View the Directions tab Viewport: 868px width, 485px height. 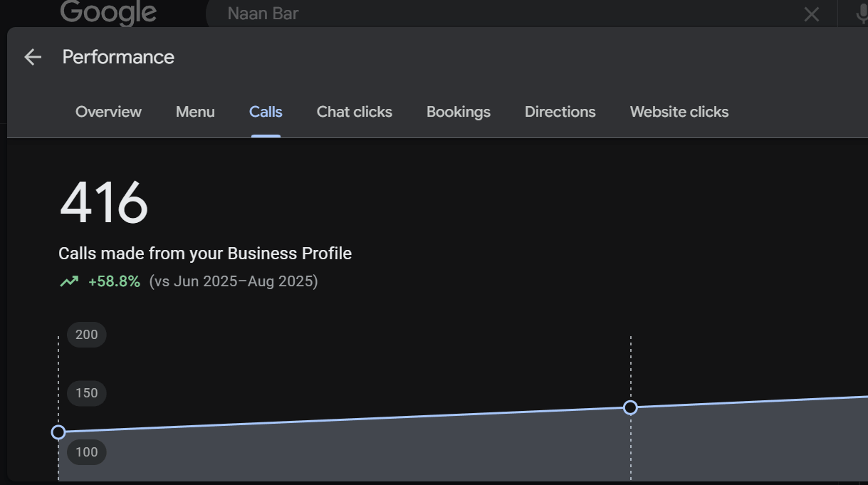pyautogui.click(x=560, y=112)
